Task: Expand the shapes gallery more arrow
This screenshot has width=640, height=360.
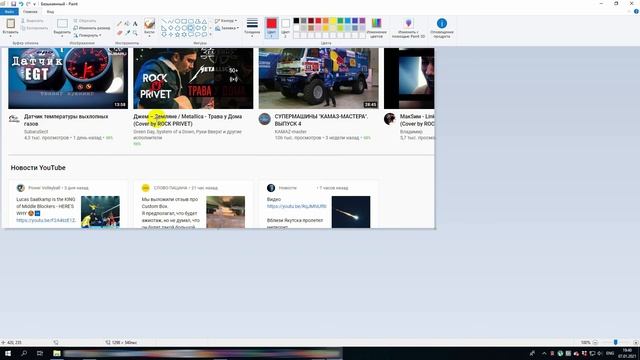Action: [211, 35]
